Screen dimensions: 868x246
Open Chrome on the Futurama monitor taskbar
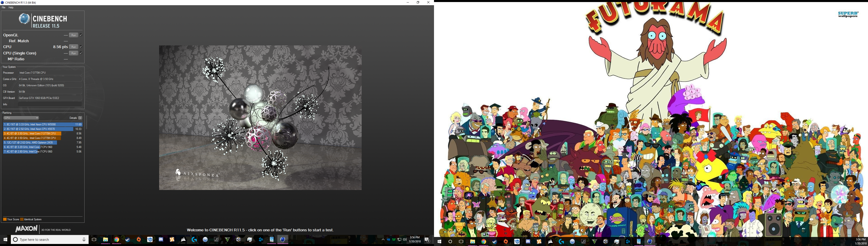click(484, 242)
